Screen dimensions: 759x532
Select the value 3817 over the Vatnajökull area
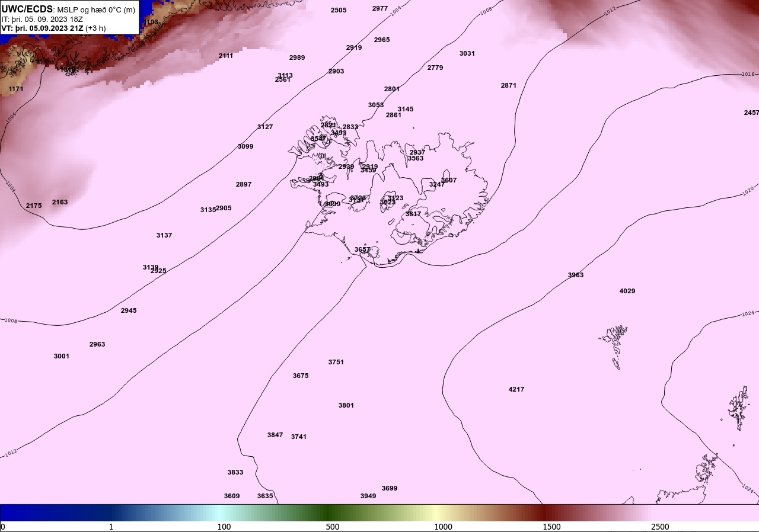coord(413,214)
